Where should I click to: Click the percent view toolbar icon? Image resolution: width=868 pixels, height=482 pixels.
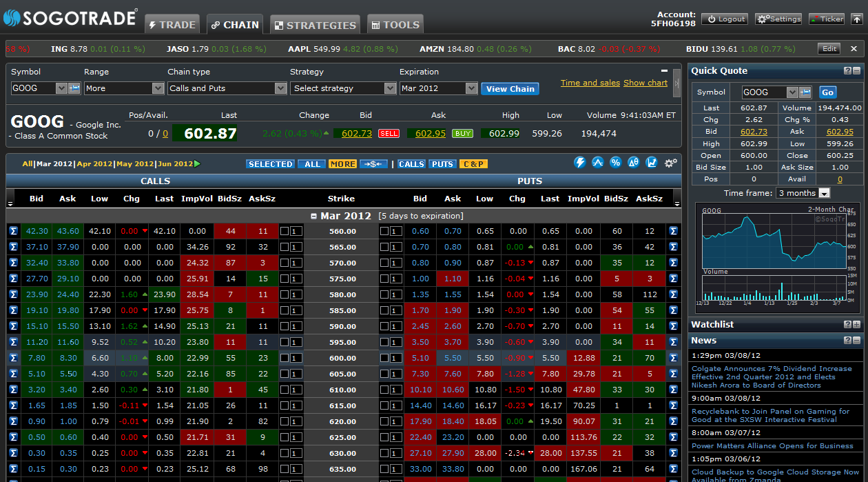[x=616, y=163]
